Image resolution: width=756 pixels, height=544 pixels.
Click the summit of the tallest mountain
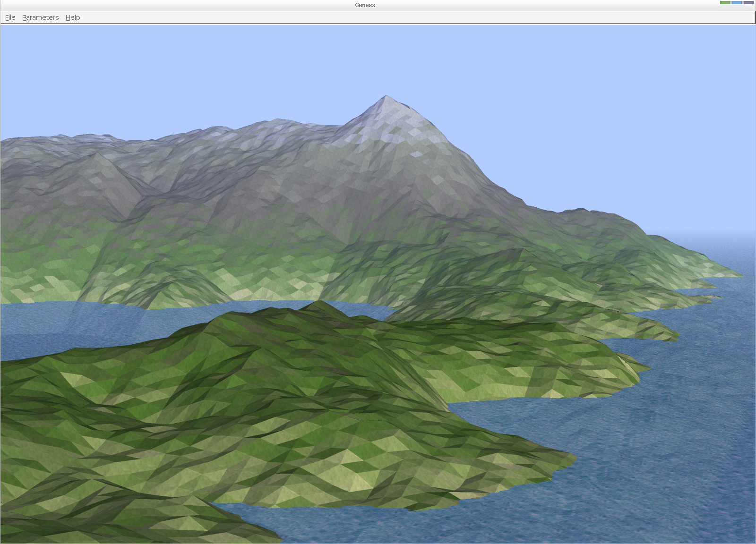point(386,96)
